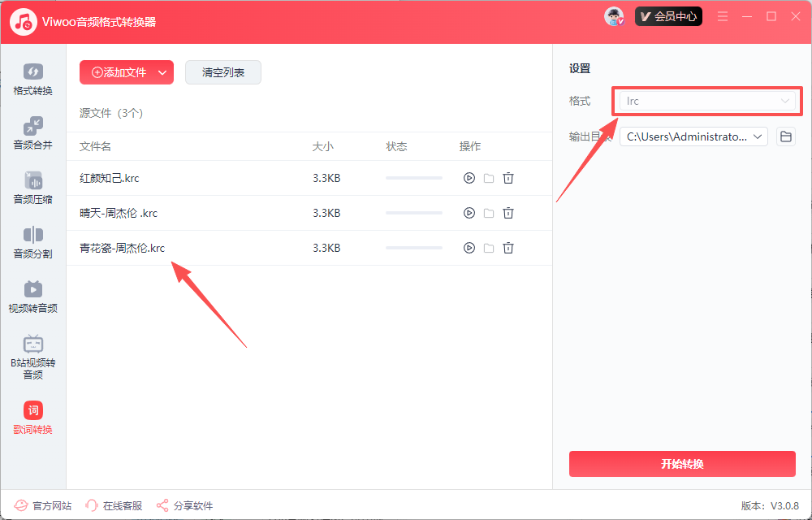Click the 清空列表 button
Image resolution: width=812 pixels, height=520 pixels.
(223, 72)
